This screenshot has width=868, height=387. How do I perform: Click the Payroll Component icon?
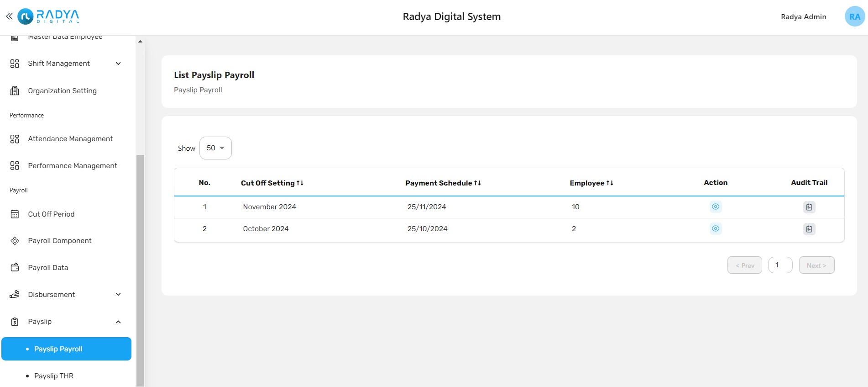click(15, 241)
